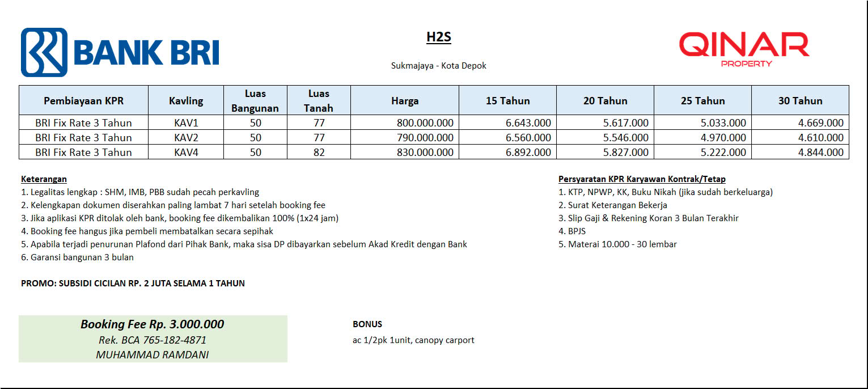
Task: Select the 6.892.000 installment cell
Action: [508, 152]
